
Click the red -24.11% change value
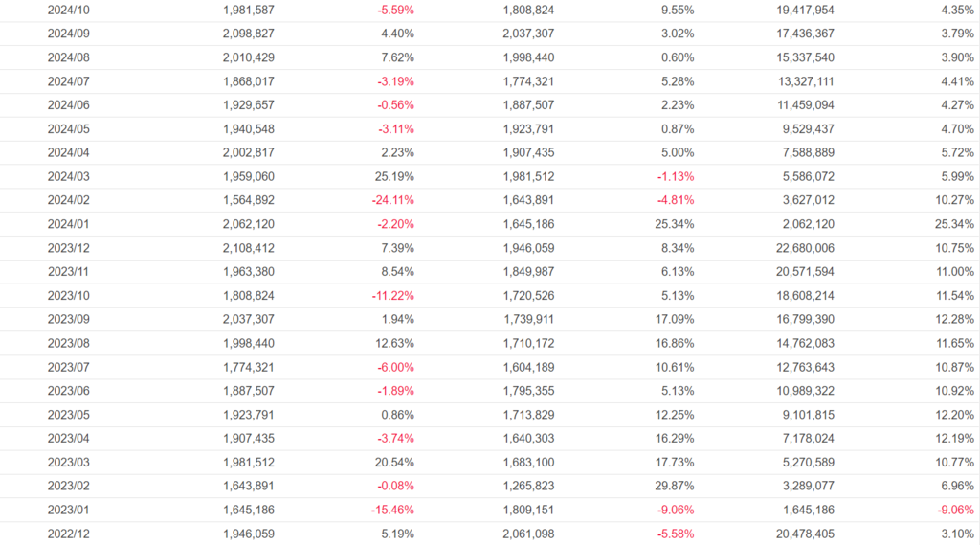click(x=392, y=200)
